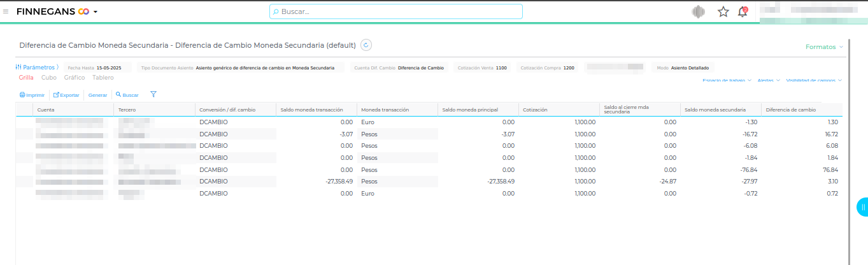Image resolution: width=868 pixels, height=265 pixels.
Task: Open the Visibilidad de campos dropdown
Action: [814, 81]
